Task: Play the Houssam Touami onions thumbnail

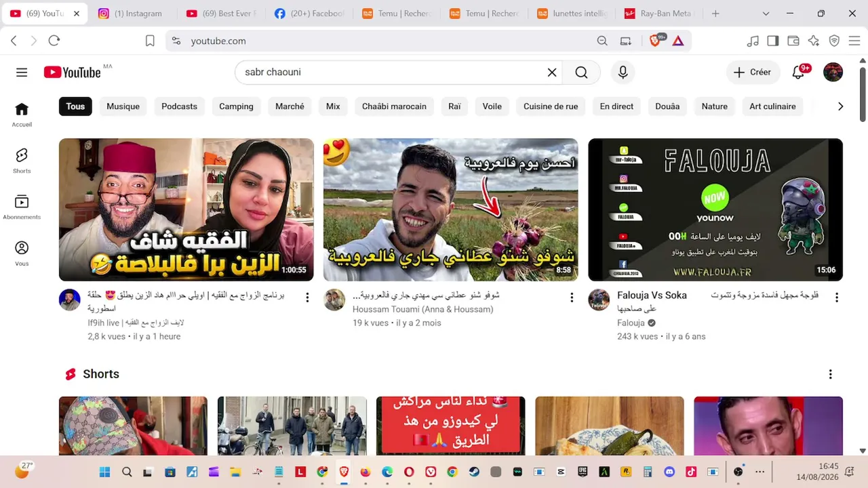Action: click(451, 210)
